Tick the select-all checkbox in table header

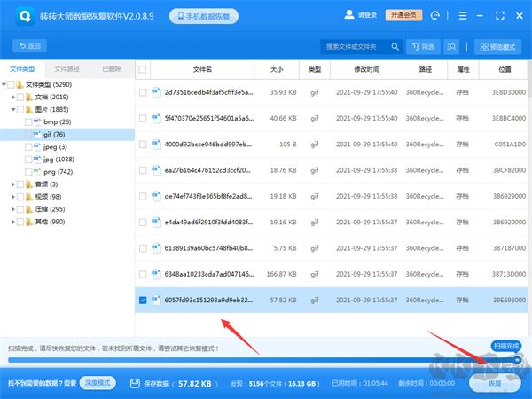tap(144, 69)
